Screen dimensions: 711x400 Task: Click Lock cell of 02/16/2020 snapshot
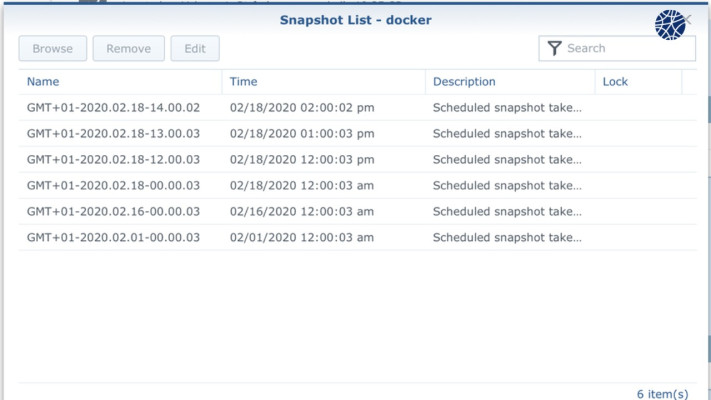click(x=637, y=212)
